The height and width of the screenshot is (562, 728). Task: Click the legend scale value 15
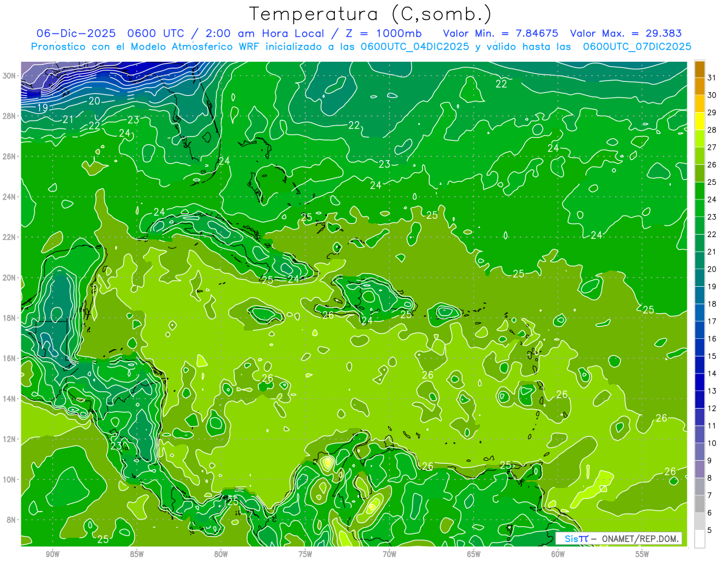[x=712, y=356]
